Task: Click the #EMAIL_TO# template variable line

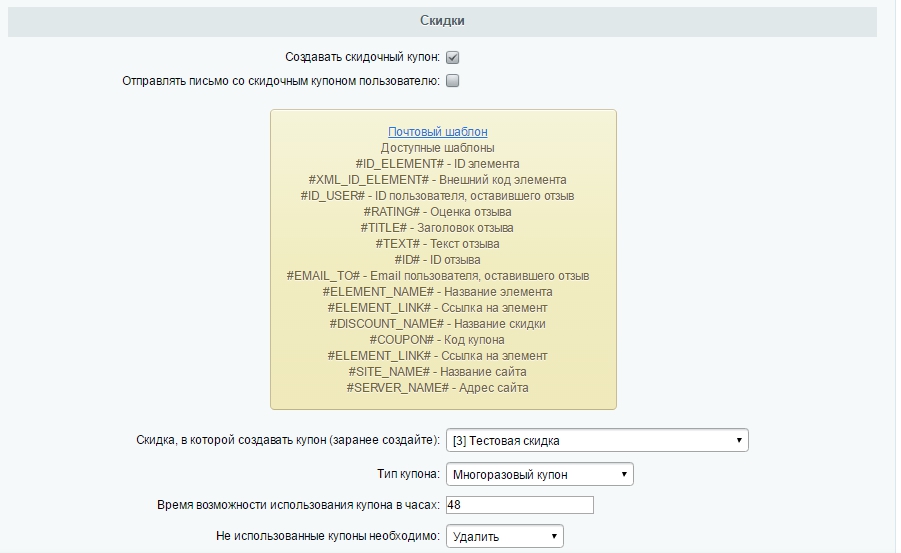Action: (437, 276)
